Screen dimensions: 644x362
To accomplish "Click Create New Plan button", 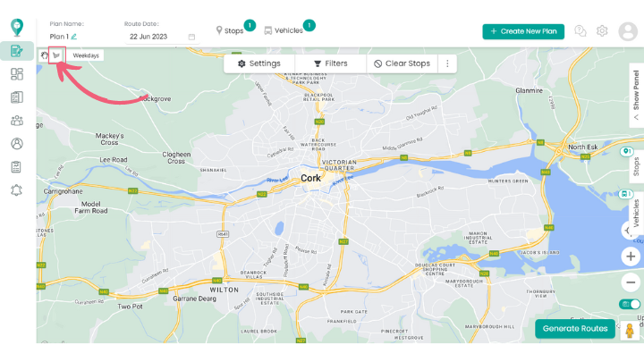I will (x=522, y=31).
